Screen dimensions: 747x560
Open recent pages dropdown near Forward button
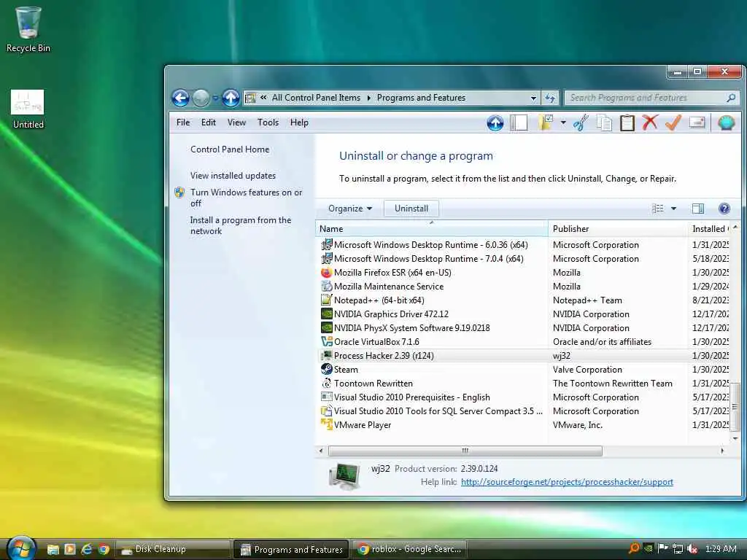[215, 98]
